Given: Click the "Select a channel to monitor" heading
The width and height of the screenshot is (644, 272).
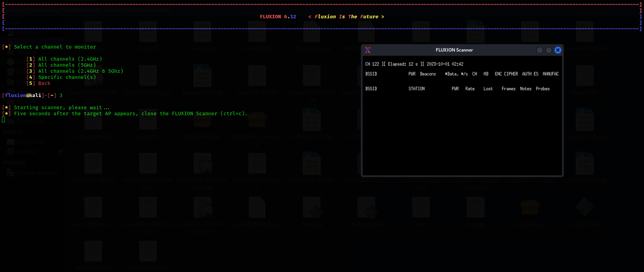Looking at the screenshot, I should [55, 47].
